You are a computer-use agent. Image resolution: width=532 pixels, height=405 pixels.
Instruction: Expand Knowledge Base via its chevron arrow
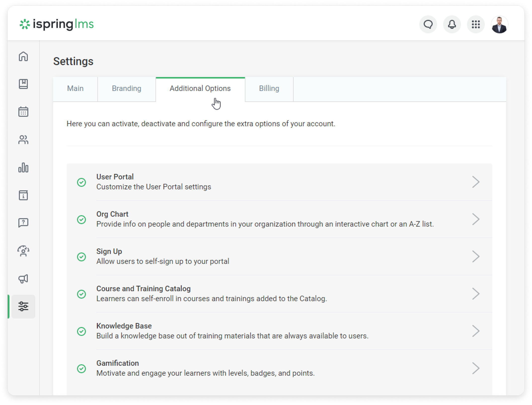point(476,331)
